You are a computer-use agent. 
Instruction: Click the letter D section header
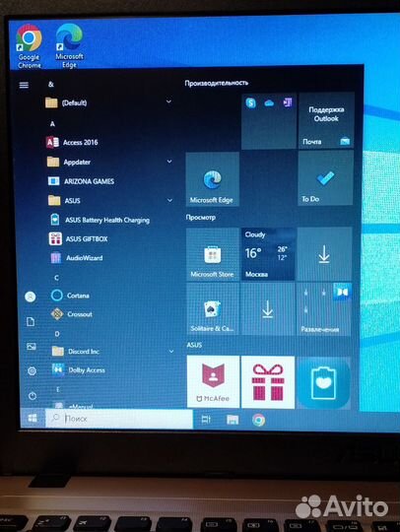[x=57, y=334]
